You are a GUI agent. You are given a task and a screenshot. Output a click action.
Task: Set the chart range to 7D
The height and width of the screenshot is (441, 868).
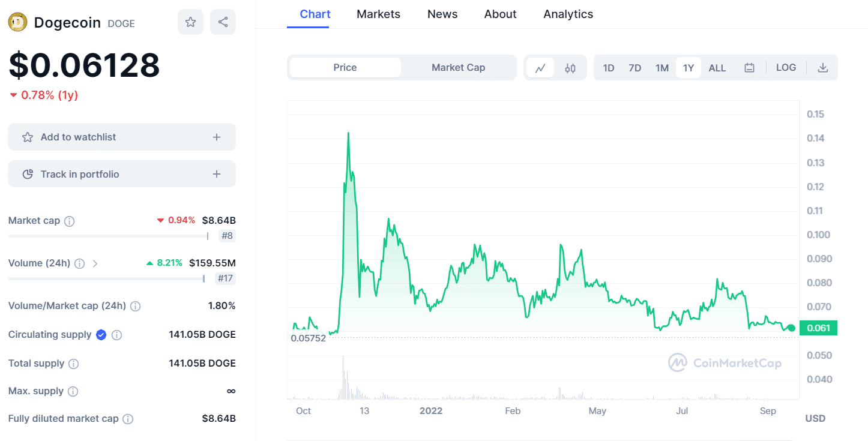pos(635,68)
